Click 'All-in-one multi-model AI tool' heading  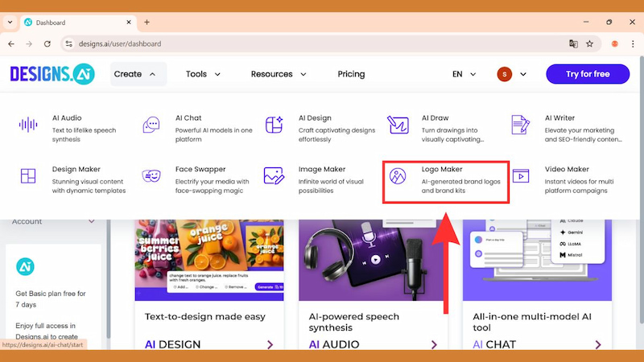532,322
